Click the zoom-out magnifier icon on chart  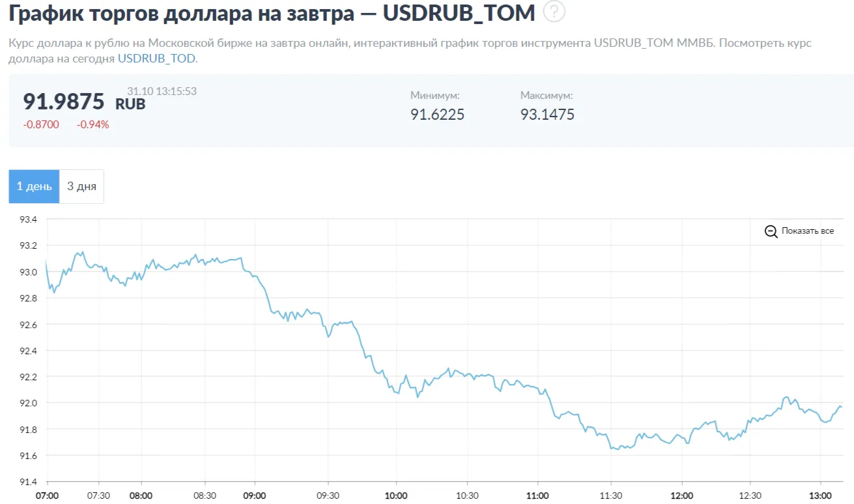coord(771,231)
